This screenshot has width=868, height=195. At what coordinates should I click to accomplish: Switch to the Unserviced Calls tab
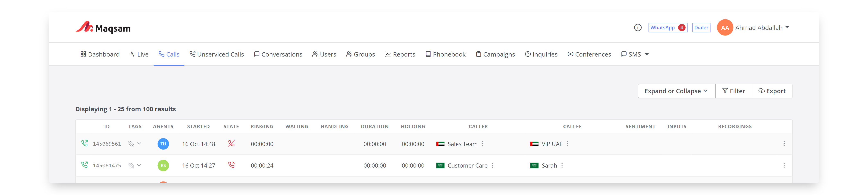pos(217,54)
